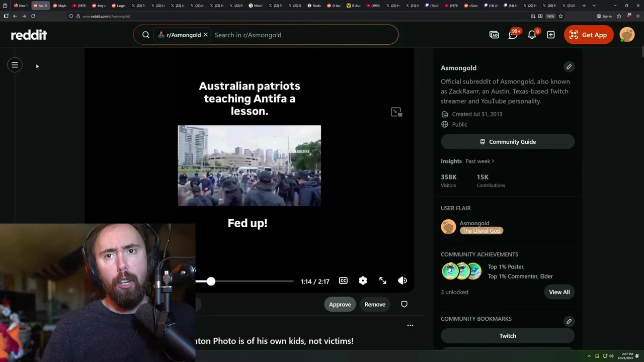Click the Asmongold user flair avatar

(448, 227)
